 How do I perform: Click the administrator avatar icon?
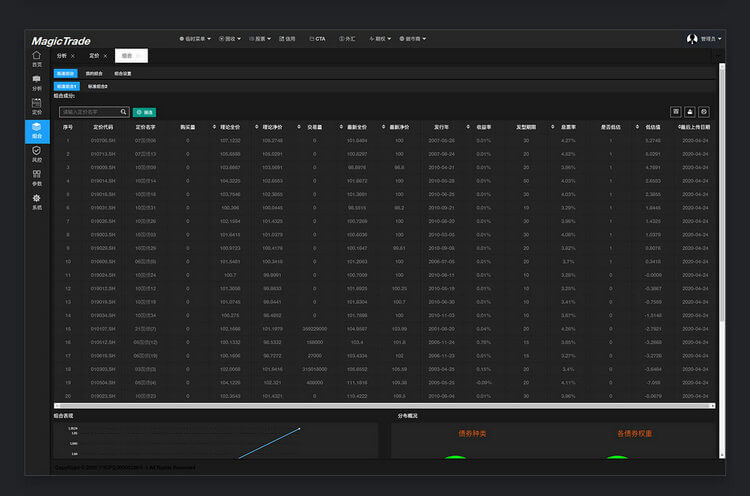[x=692, y=39]
